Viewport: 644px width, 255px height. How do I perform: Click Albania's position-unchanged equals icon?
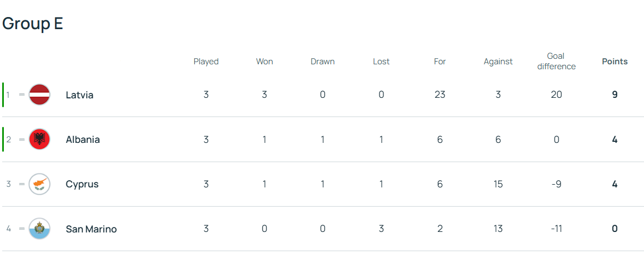[22, 140]
